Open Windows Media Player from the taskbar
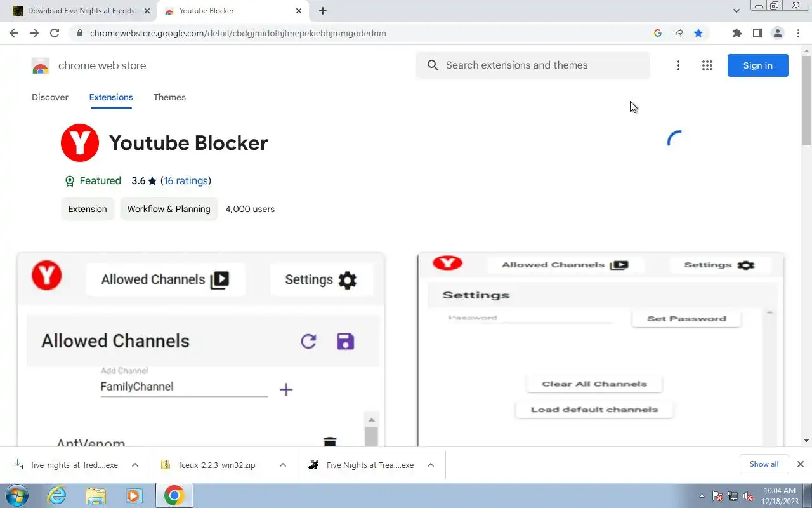The image size is (812, 508). 134,495
